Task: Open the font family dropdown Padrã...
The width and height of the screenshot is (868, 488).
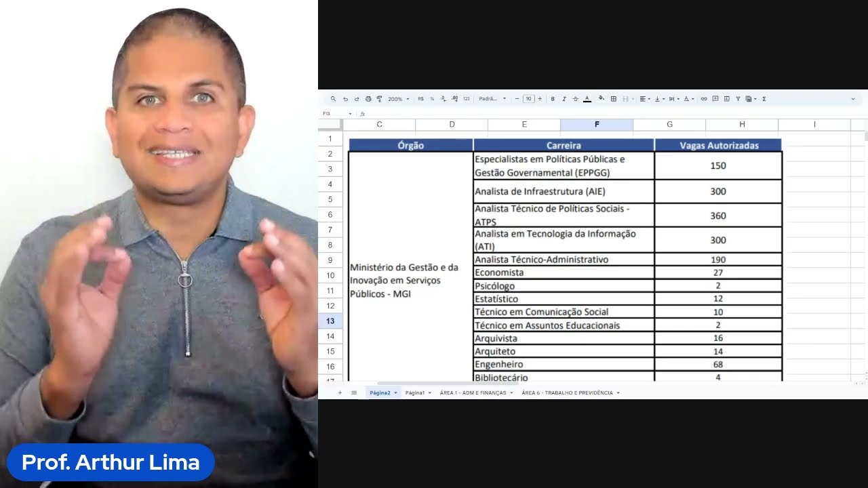Action: [493, 99]
